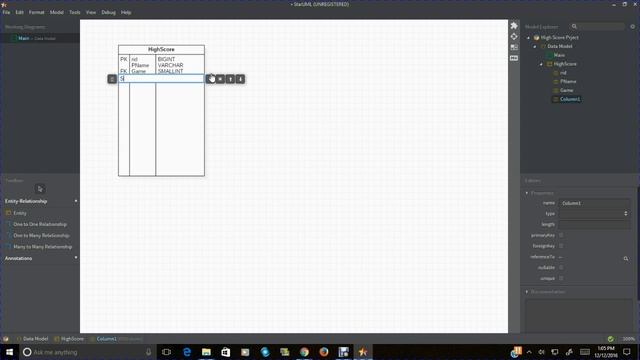The image size is (640, 360).
Task: Click HighScore breadcrumb in status bar
Action: click(72, 339)
